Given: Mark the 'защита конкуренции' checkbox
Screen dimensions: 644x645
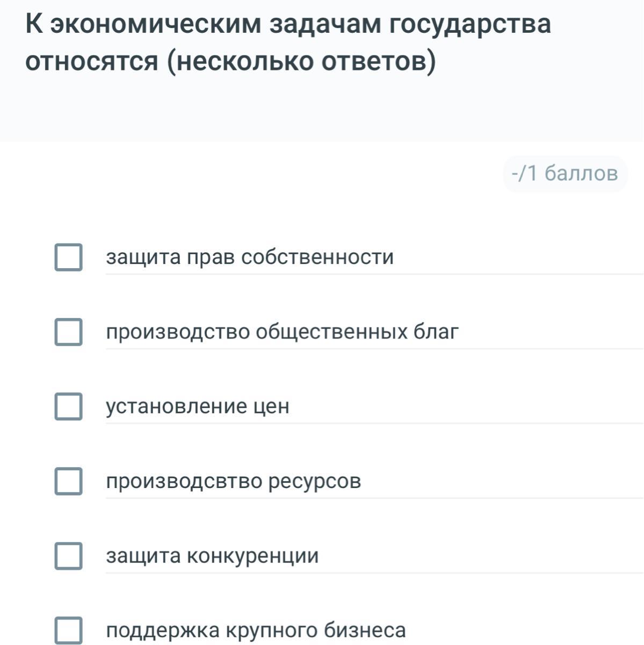Looking at the screenshot, I should [x=68, y=555].
